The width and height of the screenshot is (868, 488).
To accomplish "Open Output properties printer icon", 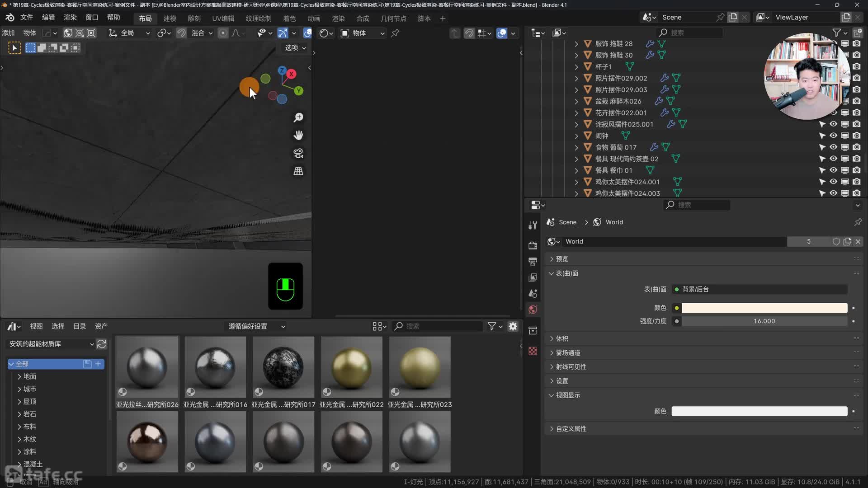I will pyautogui.click(x=533, y=261).
